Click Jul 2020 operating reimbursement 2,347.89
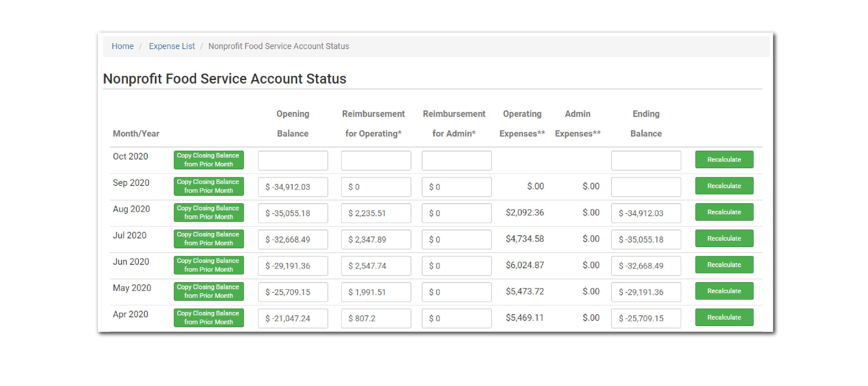Viewport: 868px width, 386px height. tap(376, 240)
